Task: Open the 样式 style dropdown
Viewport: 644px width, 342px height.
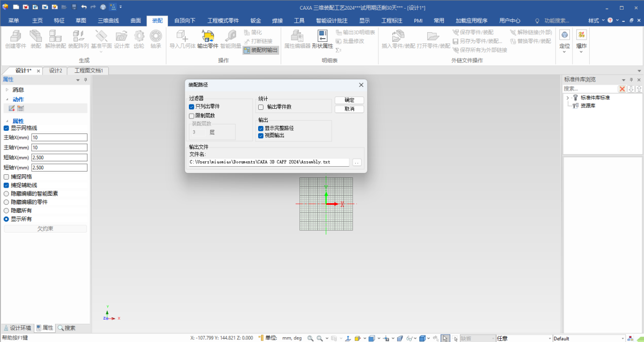Action: (x=596, y=20)
